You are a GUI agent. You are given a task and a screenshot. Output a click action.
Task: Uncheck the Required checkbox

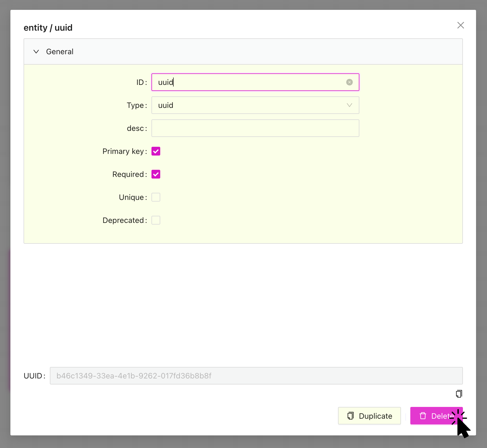156,174
